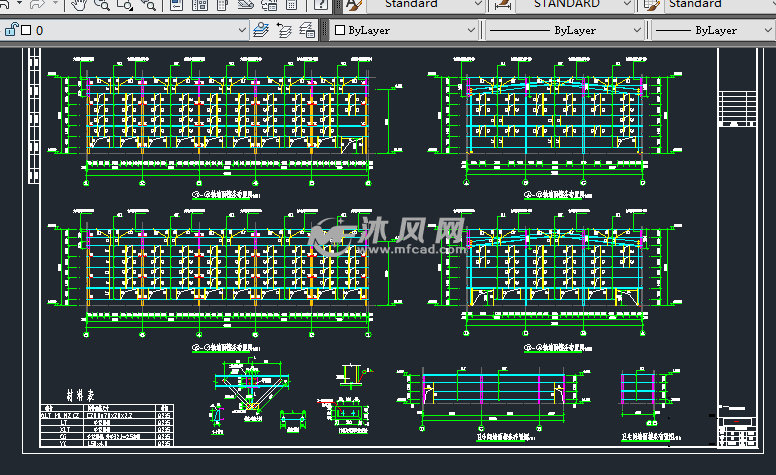Click the Dimension Style icon
This screenshot has width=776, height=475.
(502, 5)
